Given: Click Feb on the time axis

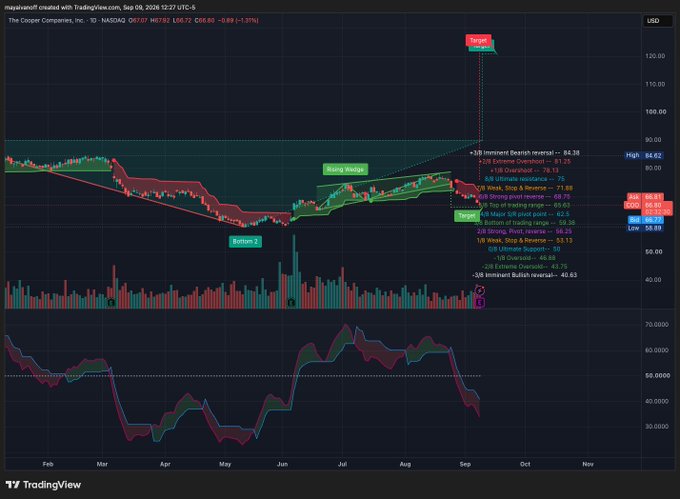Looking at the screenshot, I should 48,464.
